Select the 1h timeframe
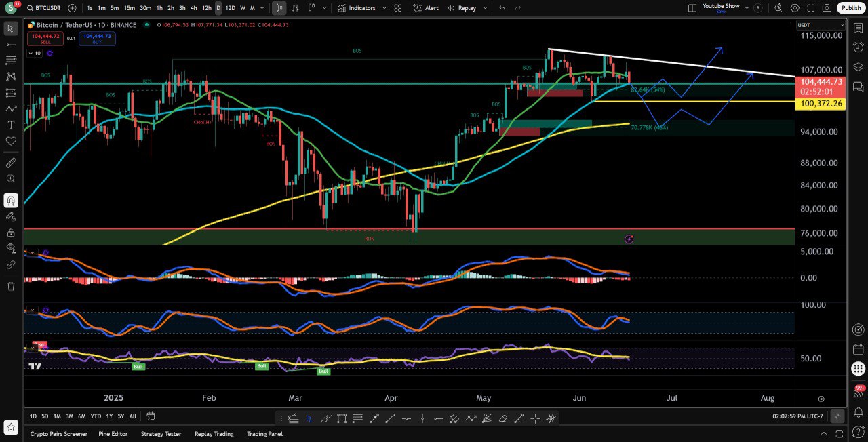This screenshot has width=868, height=442. tap(159, 8)
